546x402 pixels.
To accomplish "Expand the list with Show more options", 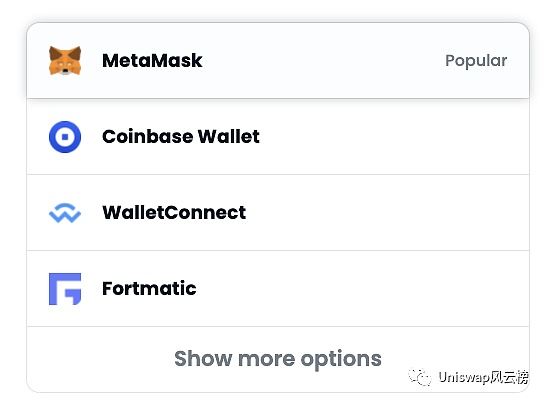I will click(278, 359).
